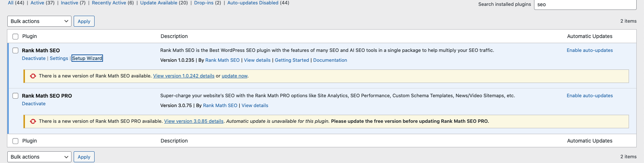This screenshot has width=644, height=163.
Task: Toggle the select-all checkbox in table footer
Action: [15, 141]
